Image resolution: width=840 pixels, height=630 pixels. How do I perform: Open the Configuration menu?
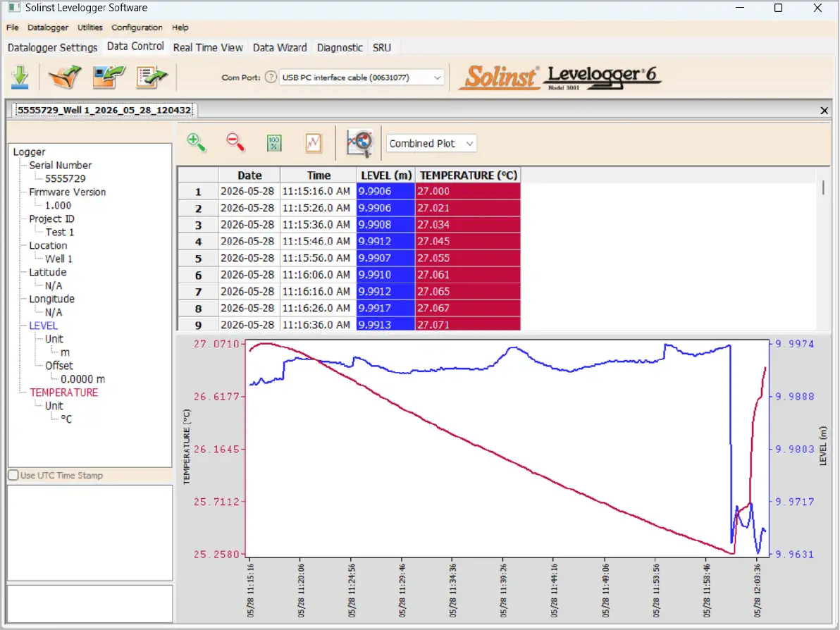point(137,27)
